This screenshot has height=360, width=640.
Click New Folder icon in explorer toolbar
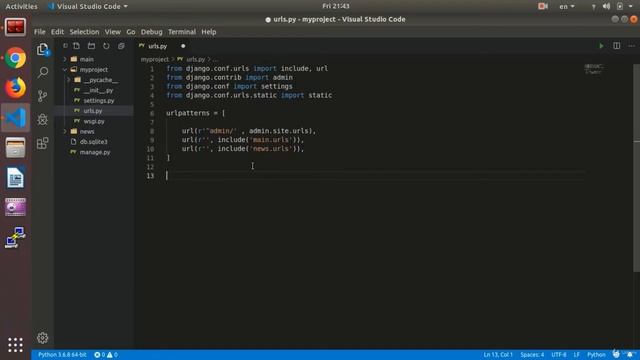tap(91, 46)
